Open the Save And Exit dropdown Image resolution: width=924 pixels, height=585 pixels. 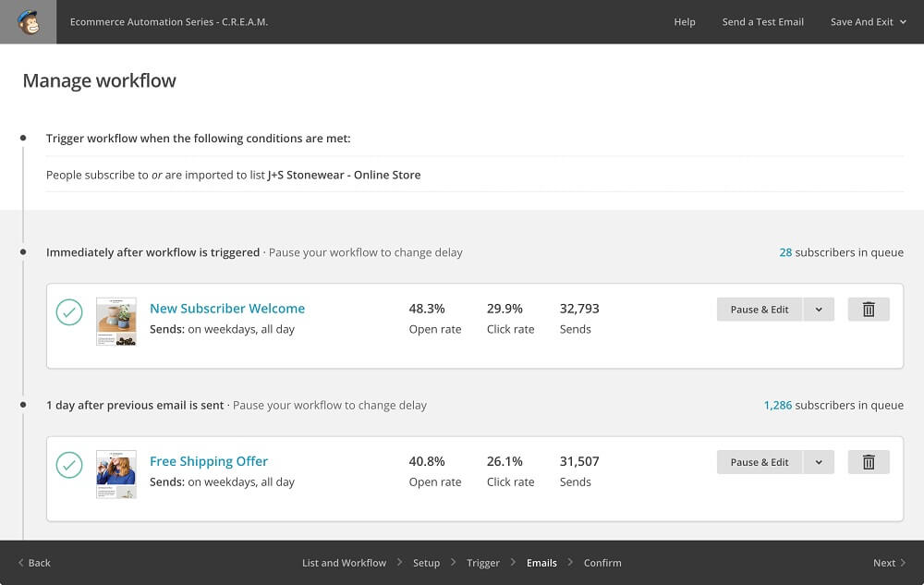[867, 21]
